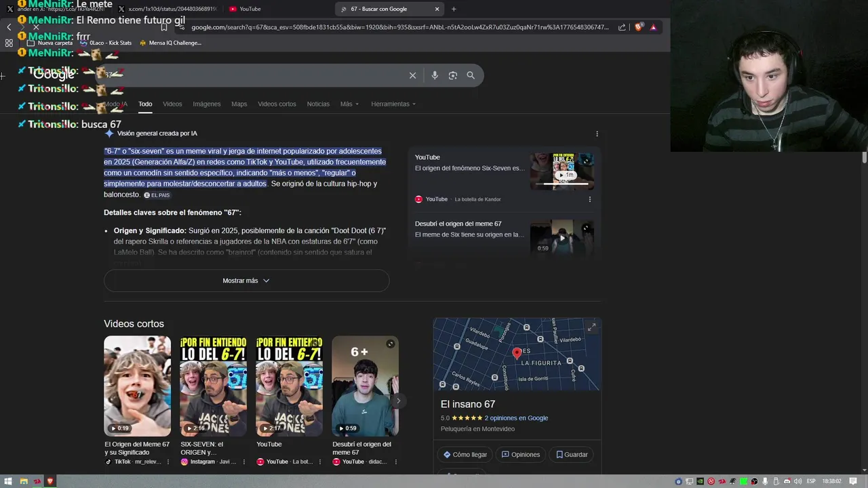868x488 pixels.
Task: Open the 'El insano 67' place title
Action: 468,404
